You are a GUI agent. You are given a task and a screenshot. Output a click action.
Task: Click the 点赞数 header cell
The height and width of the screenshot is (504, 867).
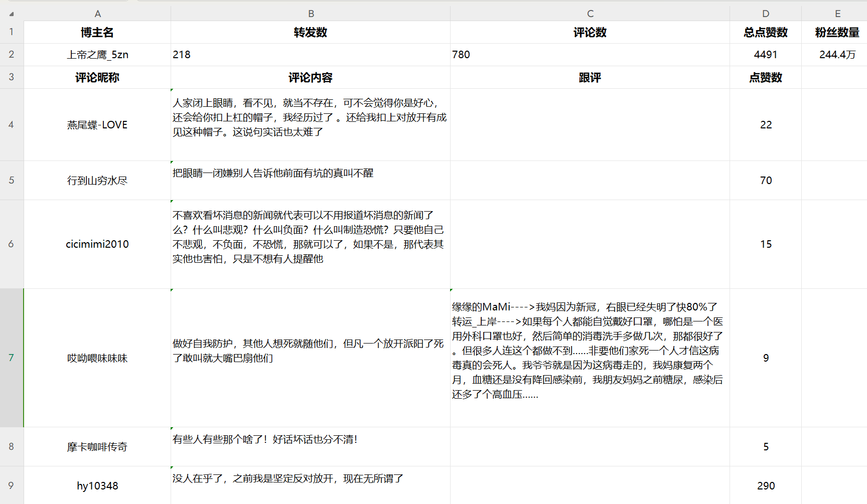tap(766, 77)
